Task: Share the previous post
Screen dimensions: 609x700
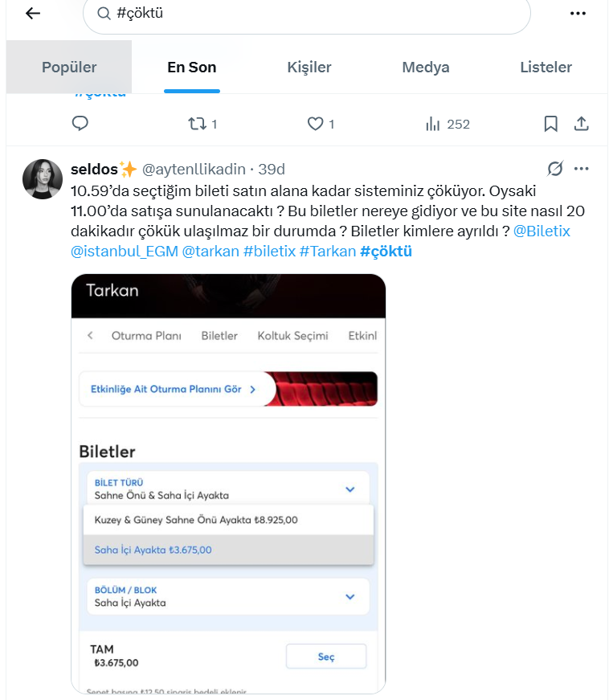Action: pyautogui.click(x=582, y=124)
